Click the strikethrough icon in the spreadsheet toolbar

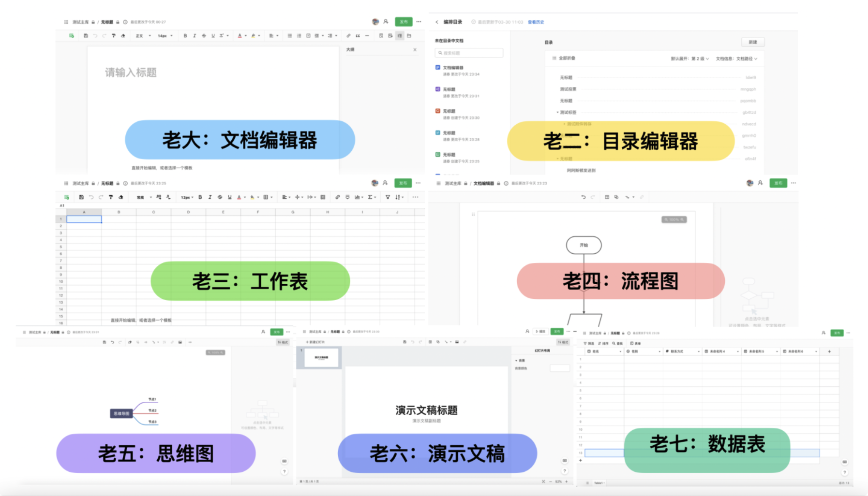coord(220,197)
